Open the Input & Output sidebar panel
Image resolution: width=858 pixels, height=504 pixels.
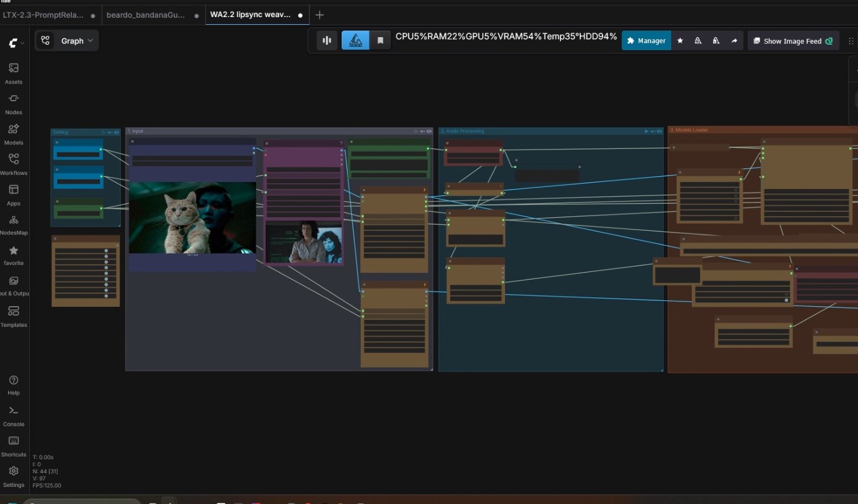(14, 286)
